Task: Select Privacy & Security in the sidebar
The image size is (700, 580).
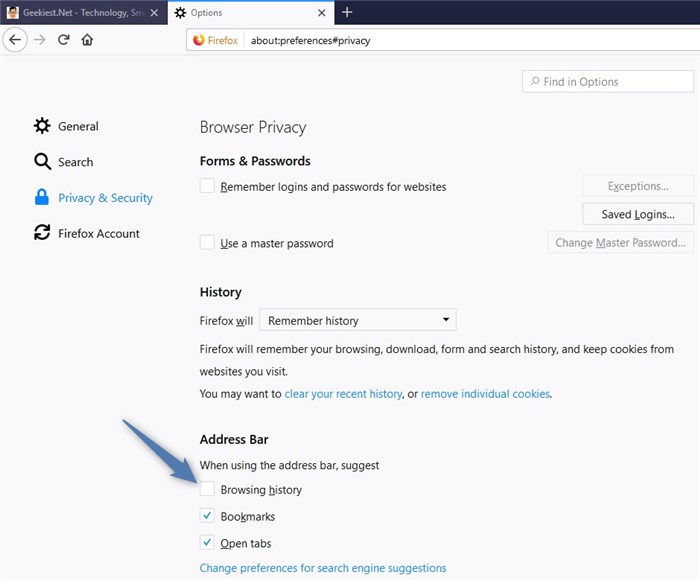Action: (105, 198)
